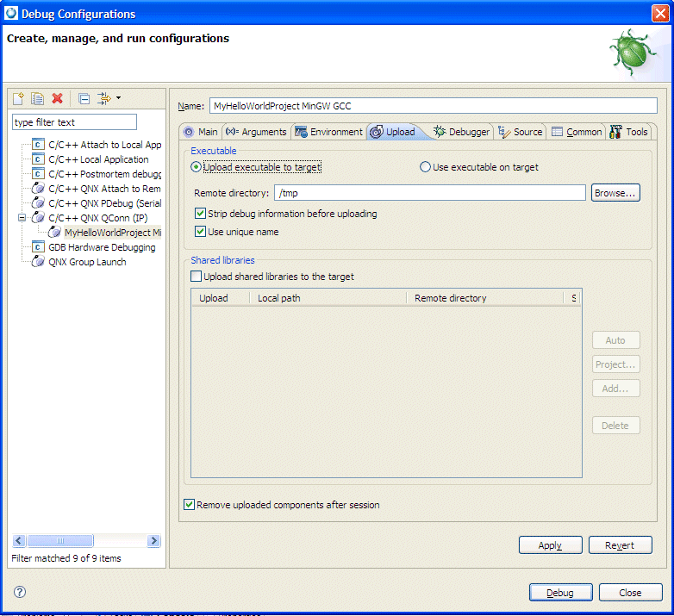Open the filter launch configurations dropdown arrow
The image size is (674, 616).
pos(118,98)
